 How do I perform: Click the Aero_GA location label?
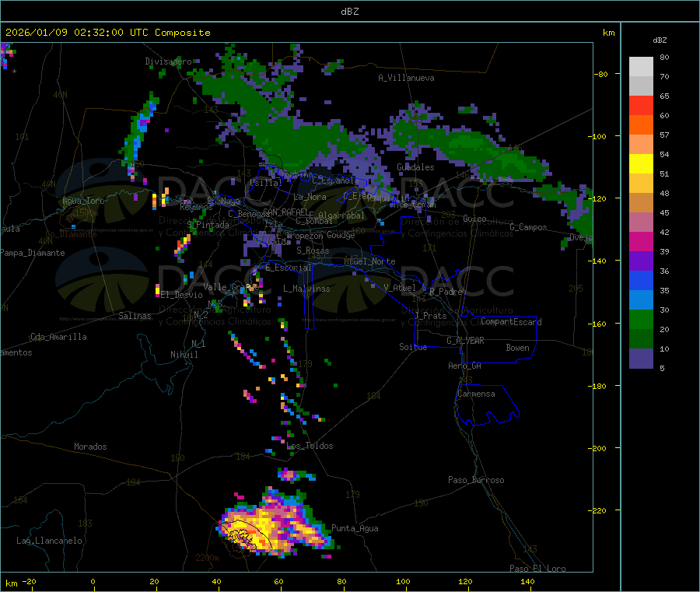[465, 366]
